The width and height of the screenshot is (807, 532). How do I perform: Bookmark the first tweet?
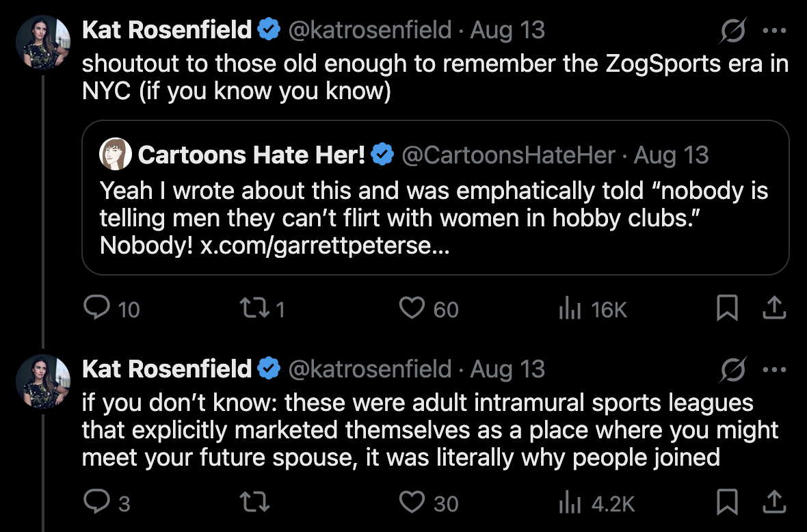coord(727,308)
